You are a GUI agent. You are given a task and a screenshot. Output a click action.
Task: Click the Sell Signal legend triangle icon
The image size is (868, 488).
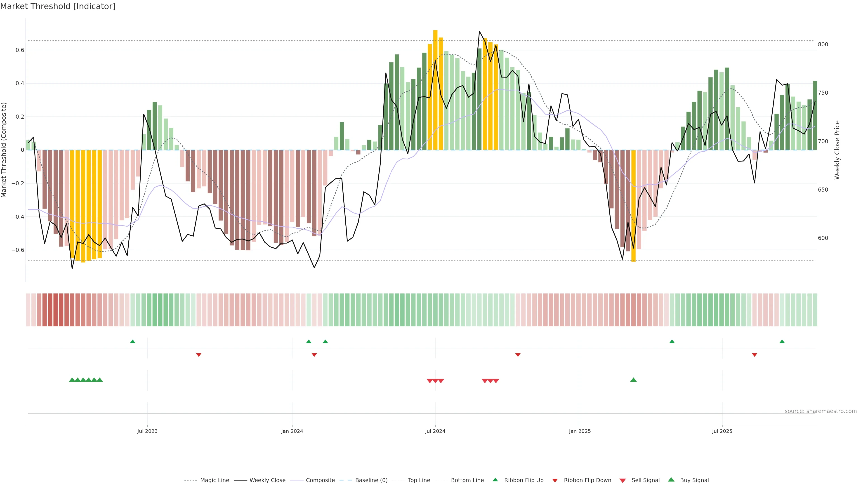coord(622,481)
